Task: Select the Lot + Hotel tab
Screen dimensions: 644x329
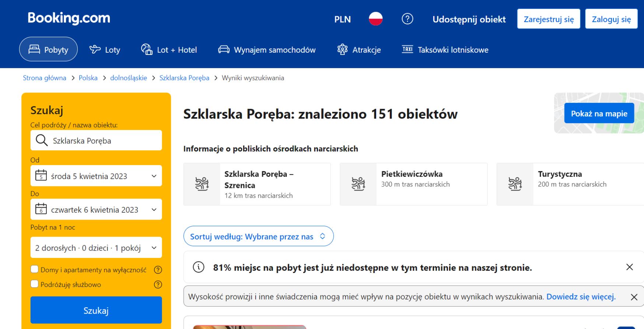Action: 169,50
